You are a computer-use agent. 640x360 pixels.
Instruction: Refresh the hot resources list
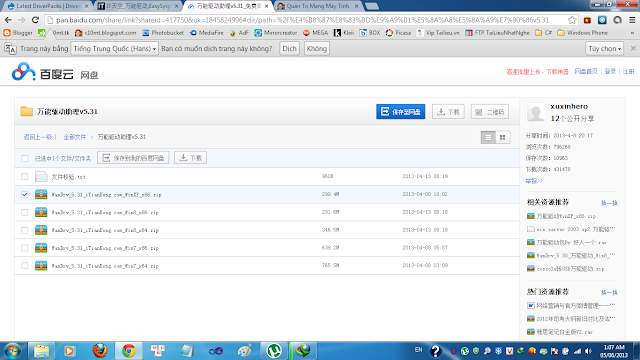click(x=609, y=293)
